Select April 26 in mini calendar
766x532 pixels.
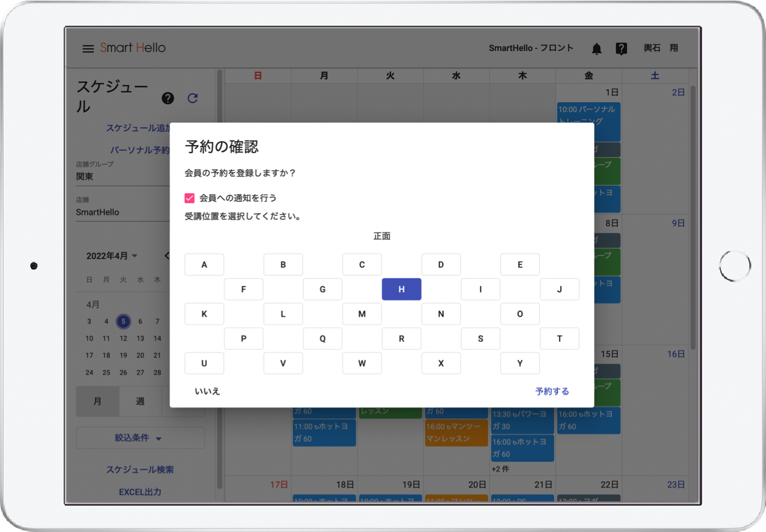(x=123, y=373)
